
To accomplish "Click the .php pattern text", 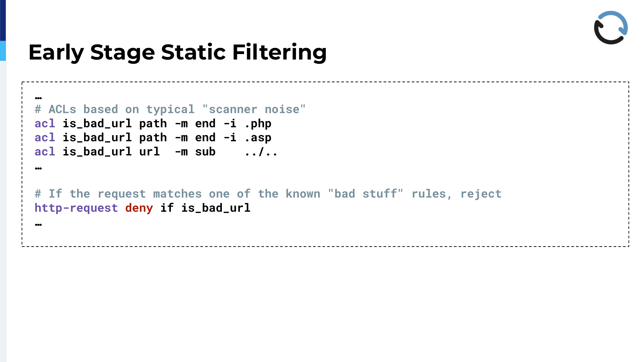I will (258, 124).
